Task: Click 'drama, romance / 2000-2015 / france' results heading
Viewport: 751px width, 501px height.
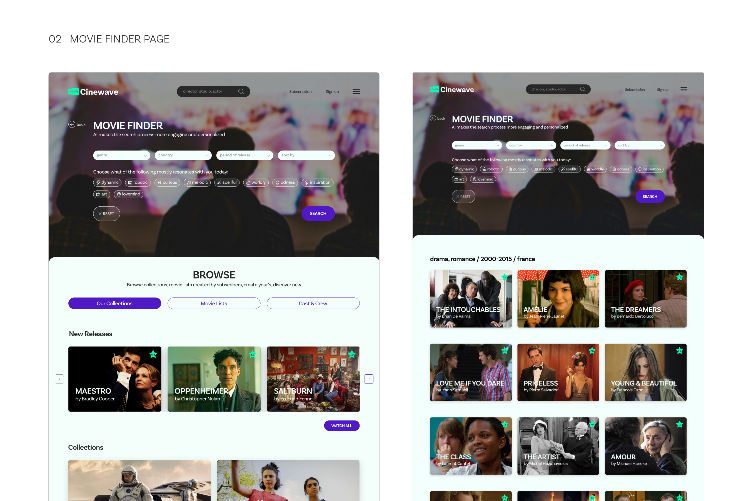Action: 482,259
